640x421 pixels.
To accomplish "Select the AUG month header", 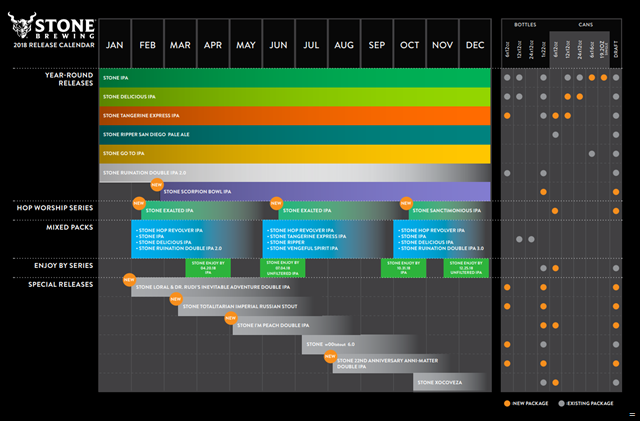I will 344,43.
